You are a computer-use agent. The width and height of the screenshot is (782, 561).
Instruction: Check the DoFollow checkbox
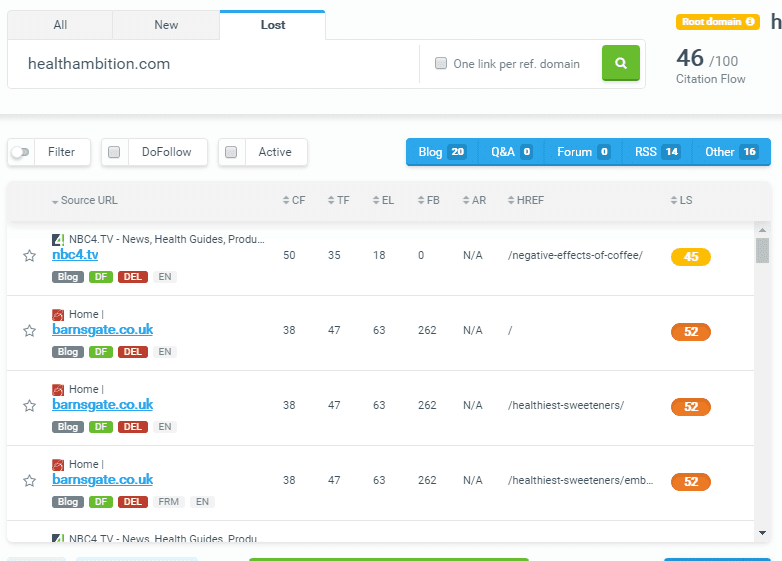coord(114,152)
